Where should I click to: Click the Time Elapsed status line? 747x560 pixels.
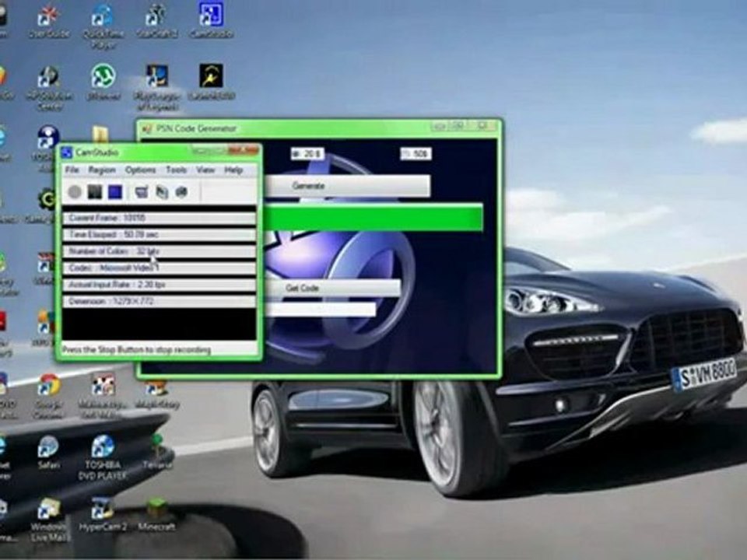coord(159,235)
